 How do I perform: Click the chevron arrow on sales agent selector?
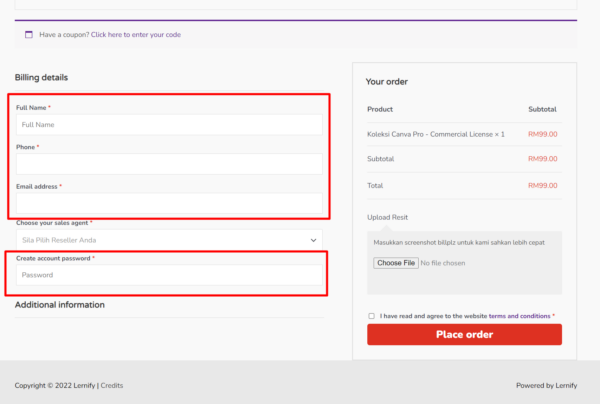tap(314, 240)
